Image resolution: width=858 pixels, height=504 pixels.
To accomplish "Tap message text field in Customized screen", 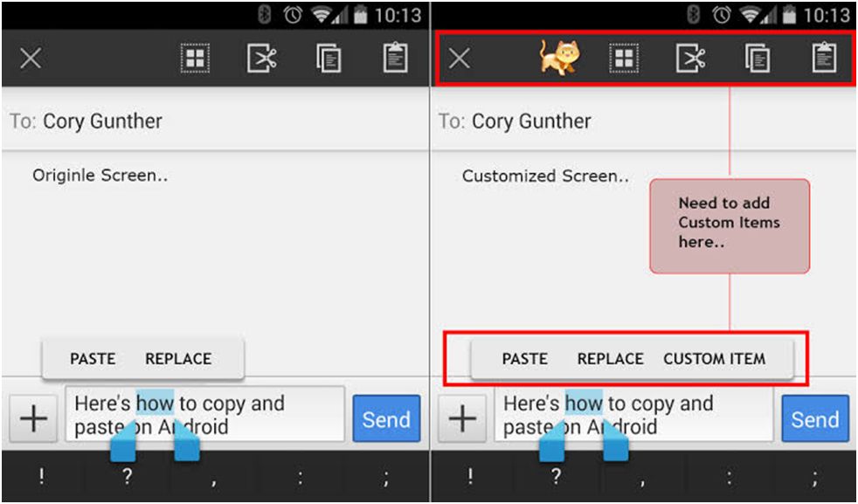I will pos(634,414).
